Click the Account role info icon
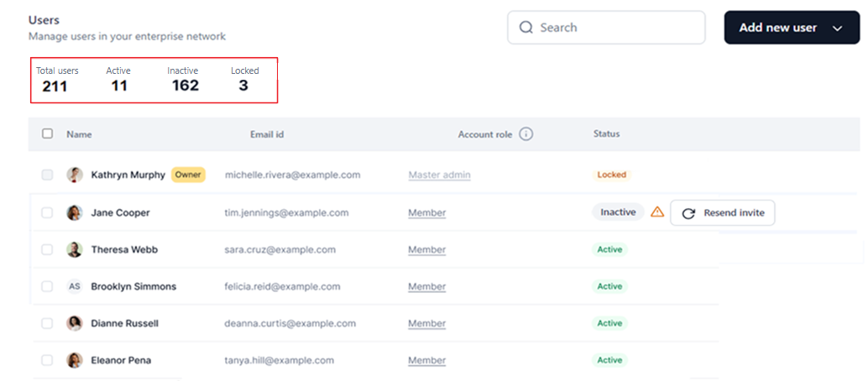 (x=526, y=134)
